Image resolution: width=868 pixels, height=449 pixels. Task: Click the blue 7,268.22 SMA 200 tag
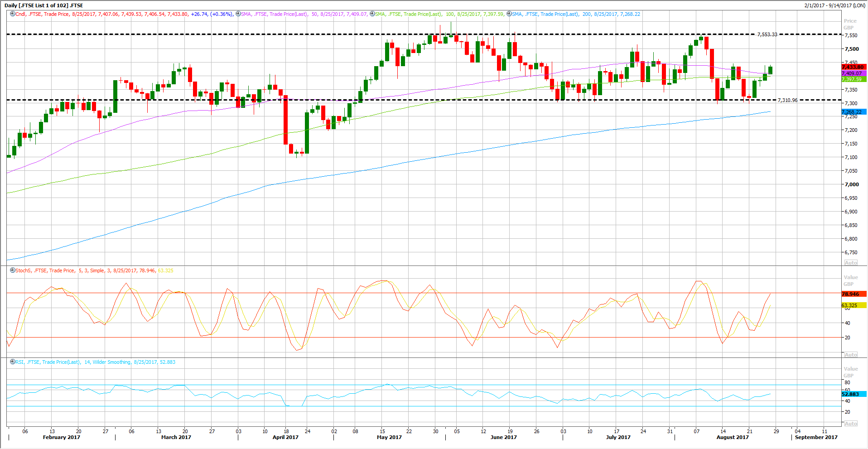point(853,112)
